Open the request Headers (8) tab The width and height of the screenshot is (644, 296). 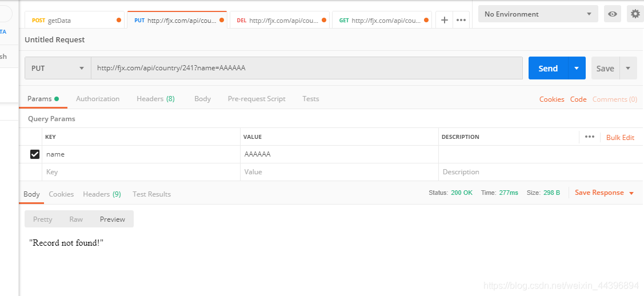155,98
